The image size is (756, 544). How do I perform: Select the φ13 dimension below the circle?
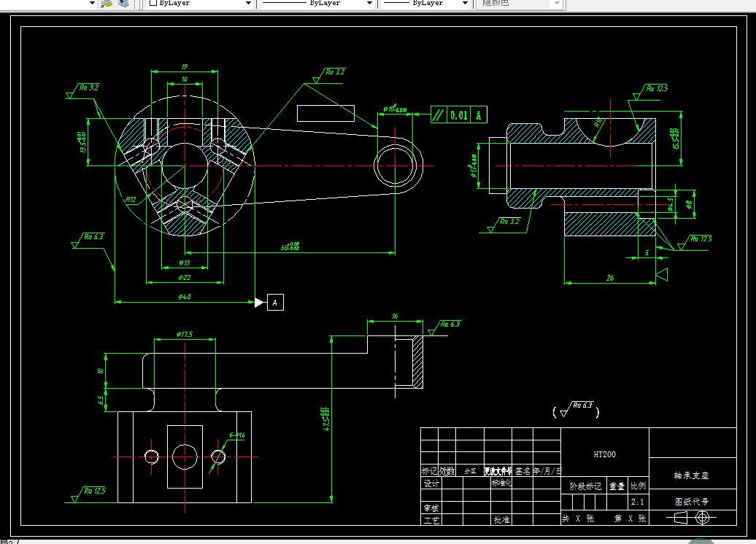click(x=184, y=263)
